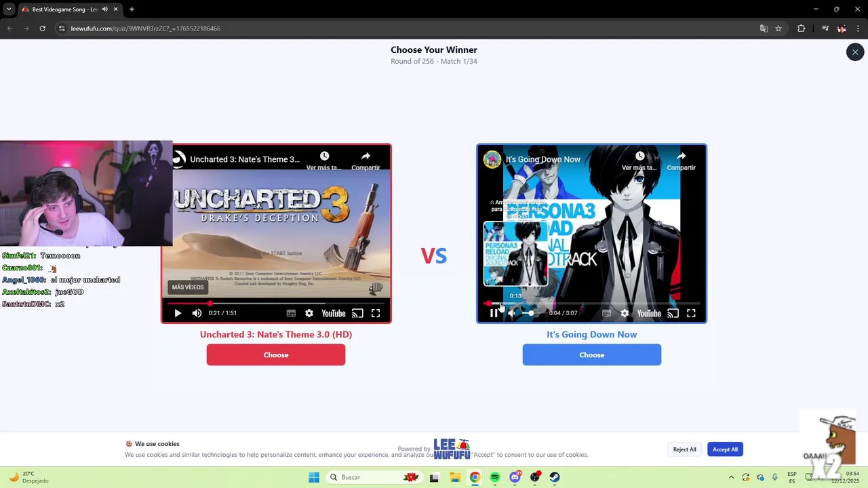This screenshot has width=868, height=488.
Task: Translate this page icon
Action: tap(764, 28)
